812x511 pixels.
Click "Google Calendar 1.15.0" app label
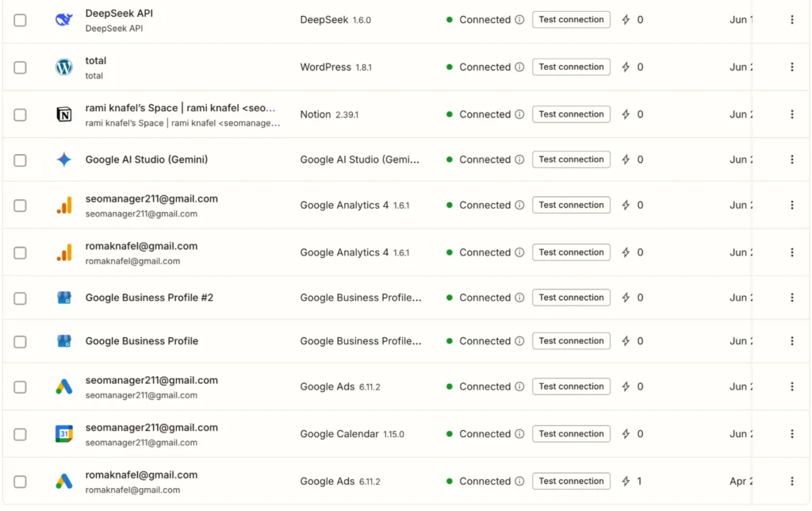click(351, 434)
